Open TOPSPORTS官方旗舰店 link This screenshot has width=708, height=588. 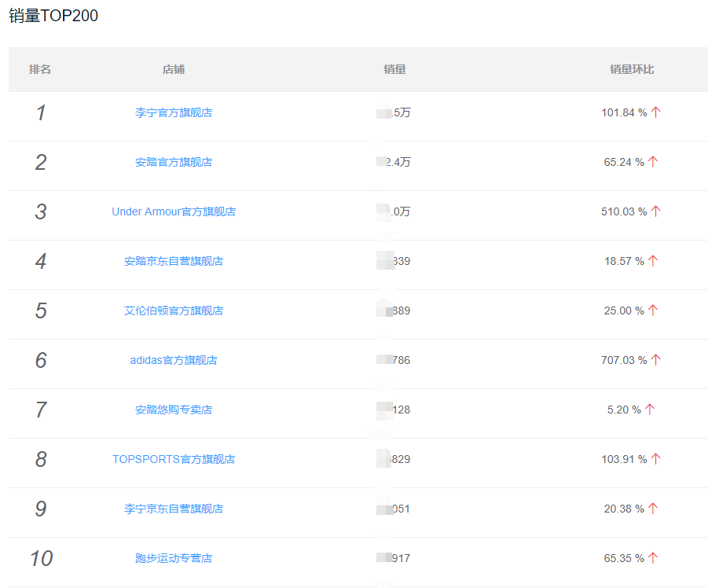click(x=174, y=459)
